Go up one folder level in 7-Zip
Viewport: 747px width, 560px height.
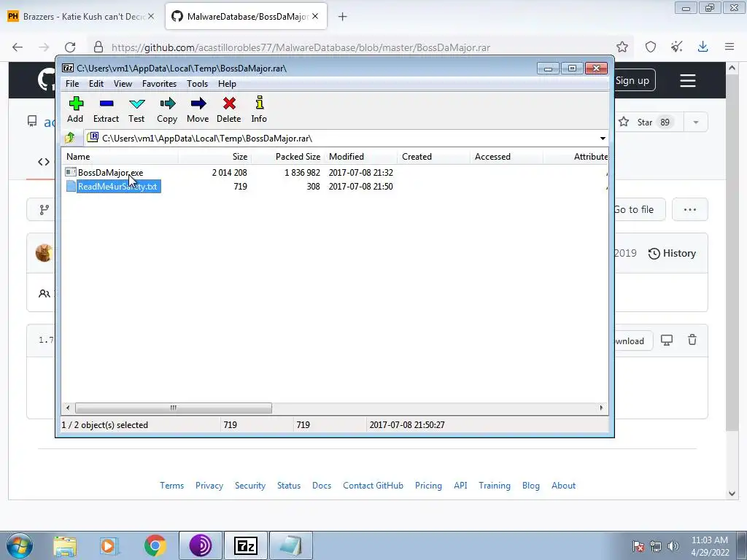click(70, 138)
